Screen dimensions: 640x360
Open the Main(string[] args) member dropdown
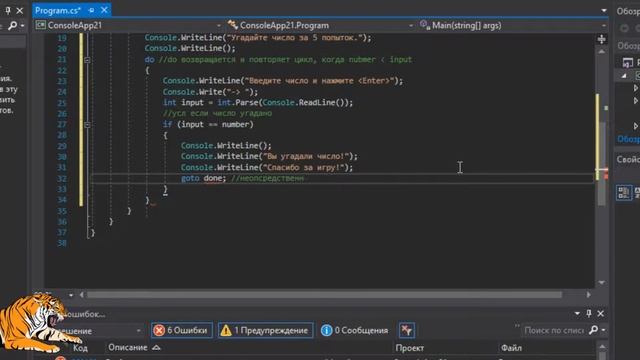coord(512,25)
